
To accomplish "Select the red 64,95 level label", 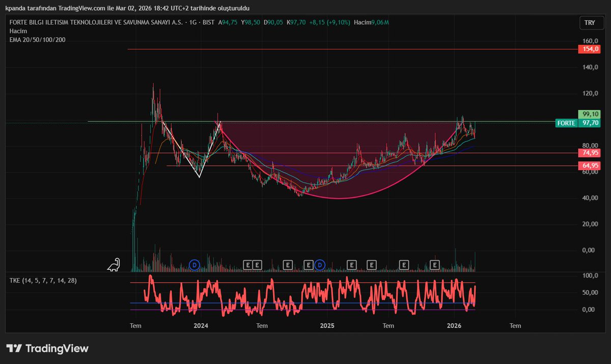I will coord(589,165).
